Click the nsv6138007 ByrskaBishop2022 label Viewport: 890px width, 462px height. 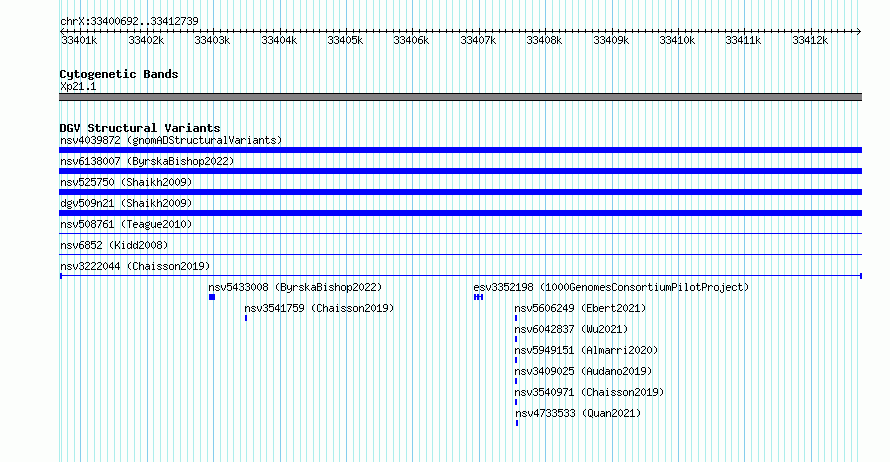[147, 161]
